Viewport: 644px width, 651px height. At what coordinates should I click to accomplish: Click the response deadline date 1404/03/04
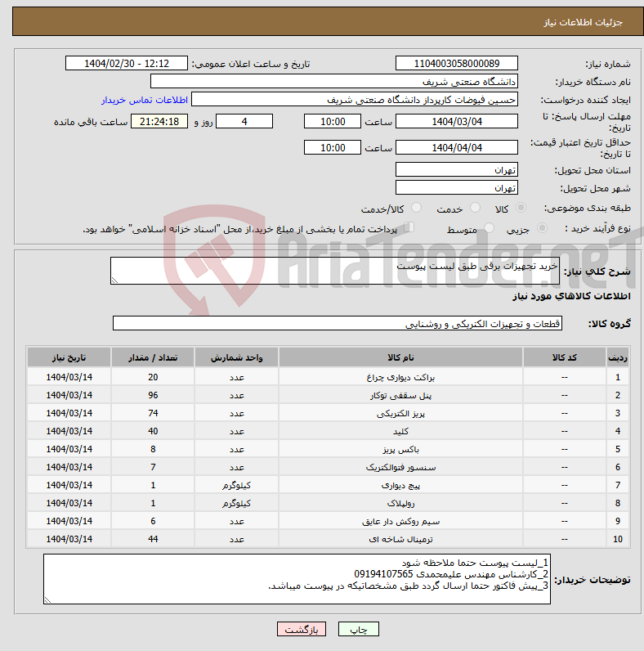click(457, 121)
